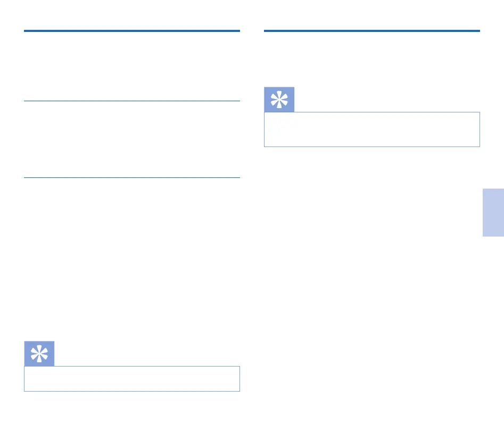Click blank margin below the left note box

(132, 418)
